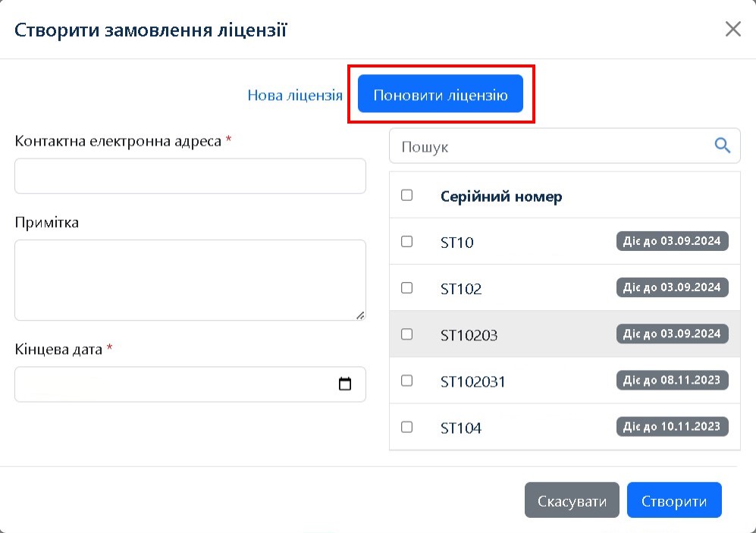Click the search magnifier icon
The height and width of the screenshot is (533, 756).
[723, 146]
